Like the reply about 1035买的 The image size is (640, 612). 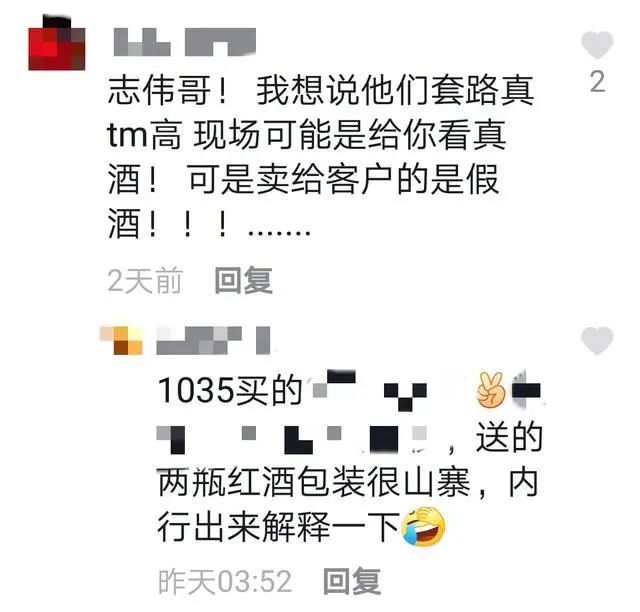(x=597, y=340)
